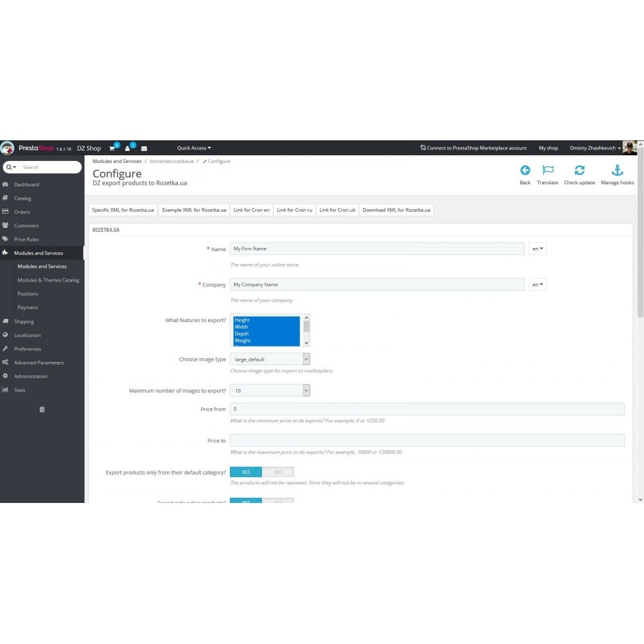This screenshot has height=644, width=644.
Task: Open Link for Cron en tab
Action: click(251, 210)
